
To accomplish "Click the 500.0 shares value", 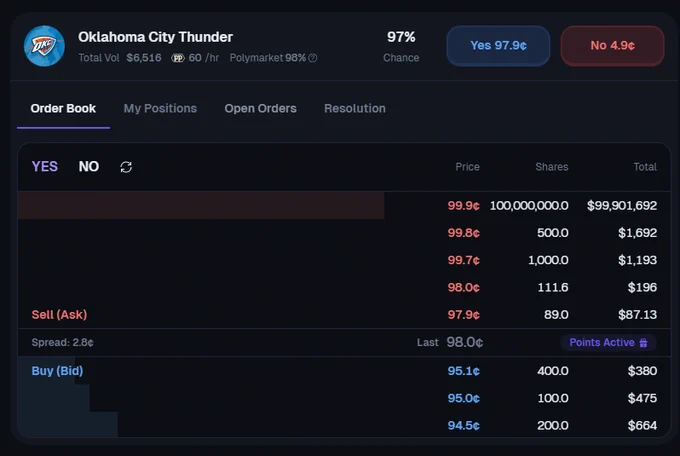I will click(552, 233).
